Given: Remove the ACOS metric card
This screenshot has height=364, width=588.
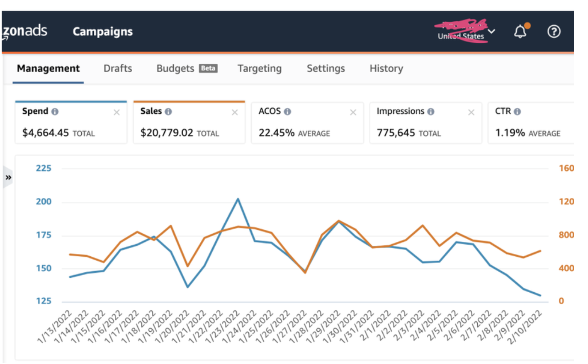Looking at the screenshot, I should coord(353,112).
